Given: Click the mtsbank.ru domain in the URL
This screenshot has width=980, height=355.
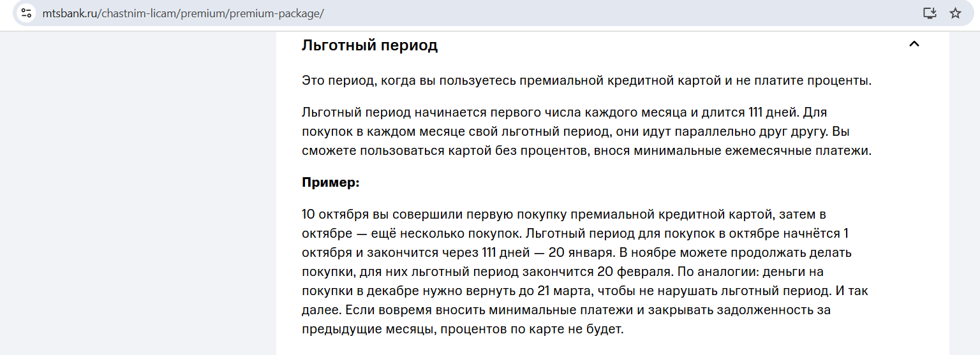Looking at the screenshot, I should point(70,13).
